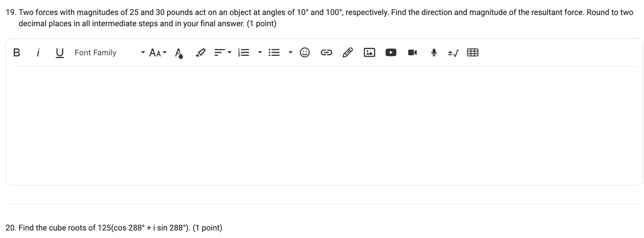Image resolution: width=644 pixels, height=238 pixels.
Task: Apply a numbered list
Action: click(244, 52)
